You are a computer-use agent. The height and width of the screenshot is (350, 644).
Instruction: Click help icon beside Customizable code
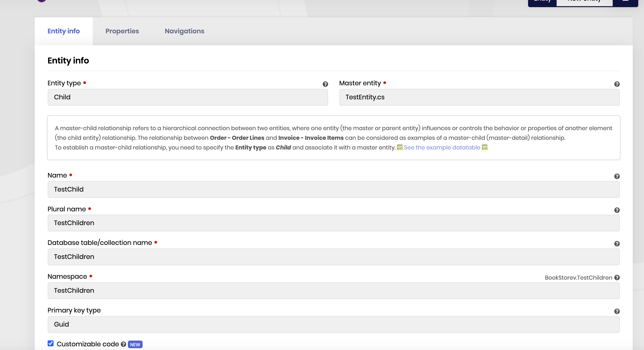click(123, 344)
